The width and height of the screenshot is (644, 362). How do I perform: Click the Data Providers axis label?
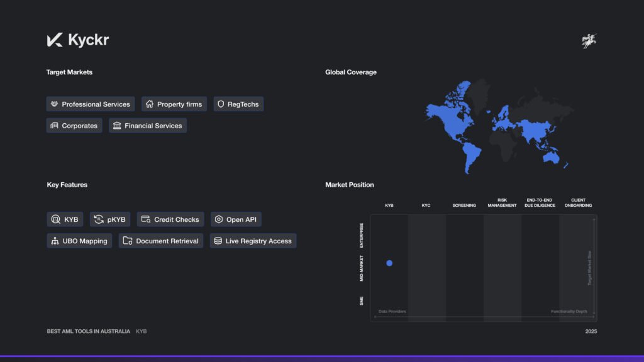coord(392,312)
